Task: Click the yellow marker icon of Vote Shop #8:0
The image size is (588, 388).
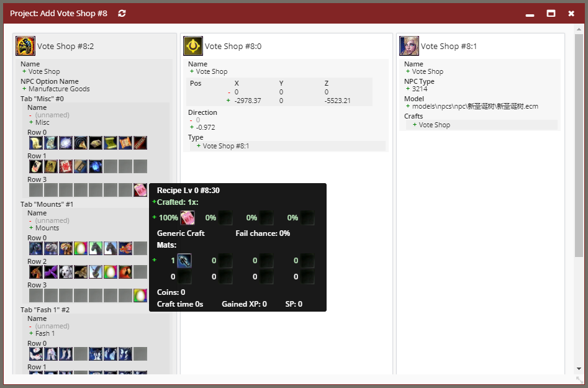Action: (x=193, y=46)
